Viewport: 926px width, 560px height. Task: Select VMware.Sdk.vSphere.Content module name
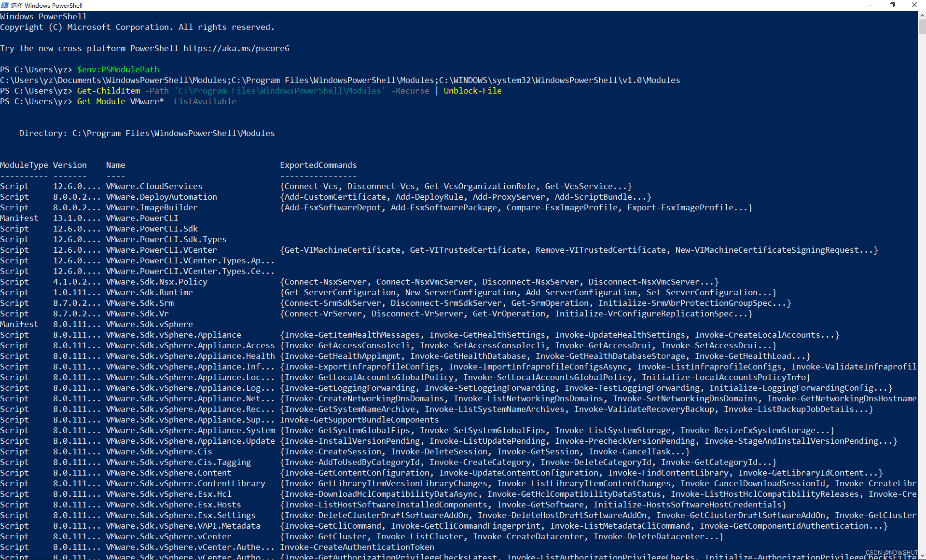click(169, 473)
